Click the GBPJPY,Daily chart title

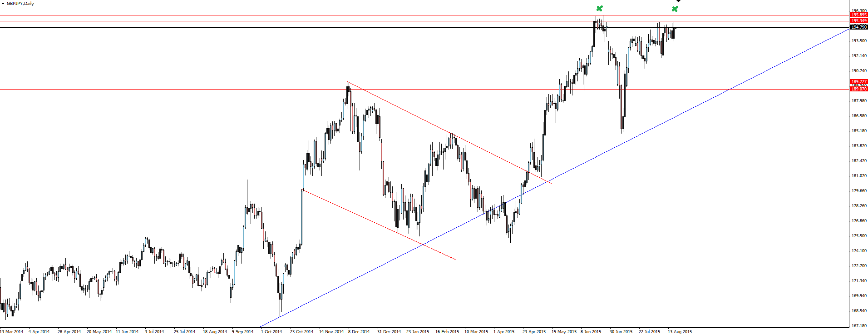click(20, 4)
